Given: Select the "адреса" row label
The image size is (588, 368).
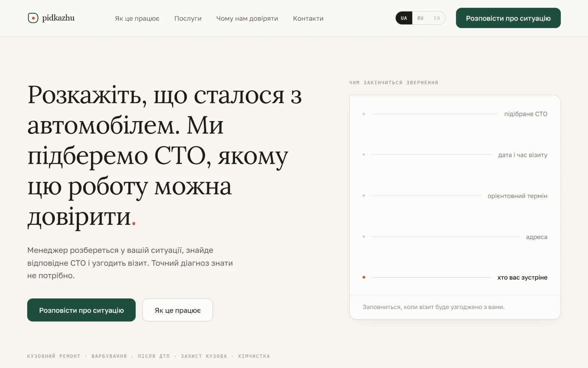Looking at the screenshot, I should [x=537, y=237].
